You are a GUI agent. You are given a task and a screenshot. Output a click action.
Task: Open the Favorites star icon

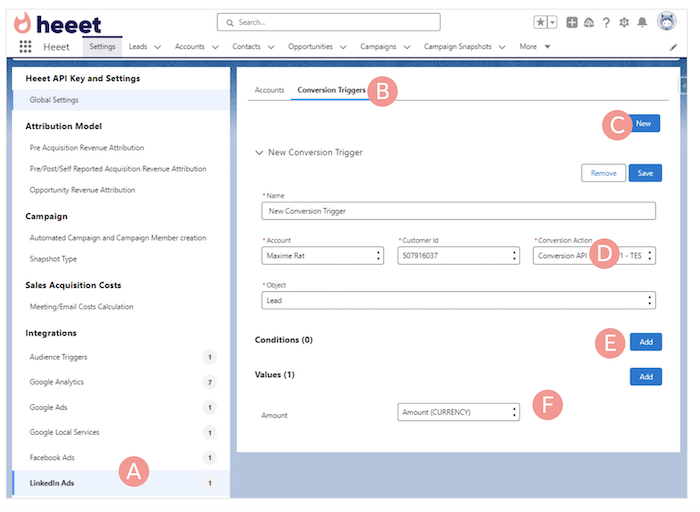(540, 22)
